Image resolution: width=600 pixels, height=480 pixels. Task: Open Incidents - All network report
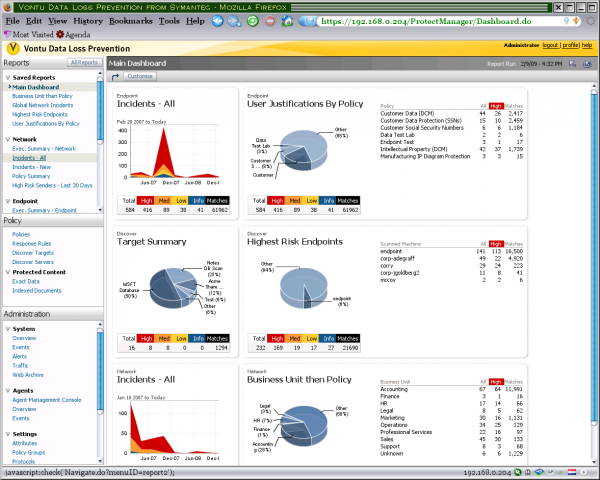[29, 158]
